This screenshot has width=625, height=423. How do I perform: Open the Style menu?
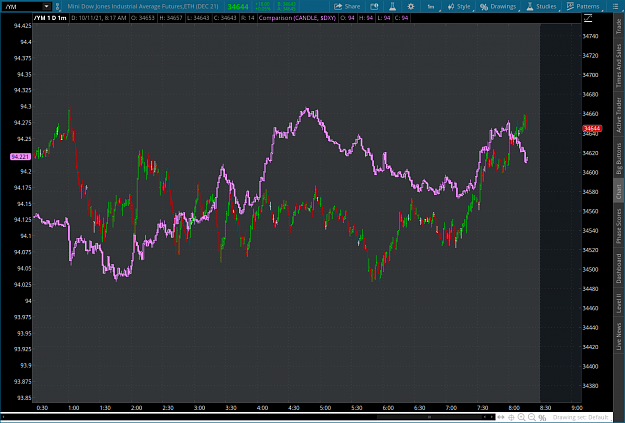(459, 6)
